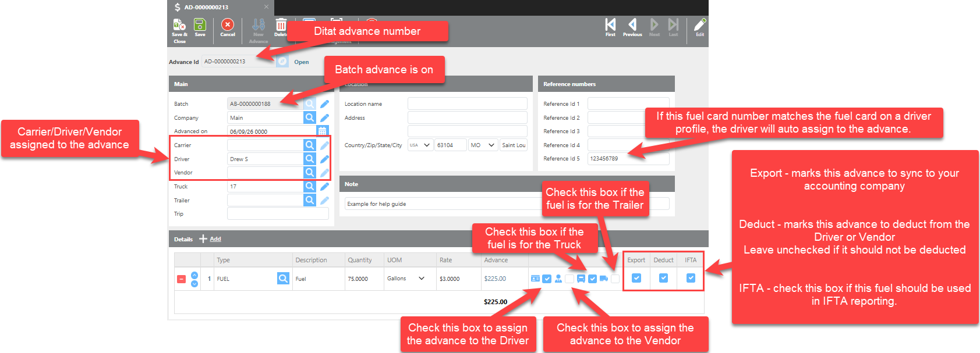Search Trailer lookup magnifier
Viewport: 980px width, 353px height.
tap(310, 200)
